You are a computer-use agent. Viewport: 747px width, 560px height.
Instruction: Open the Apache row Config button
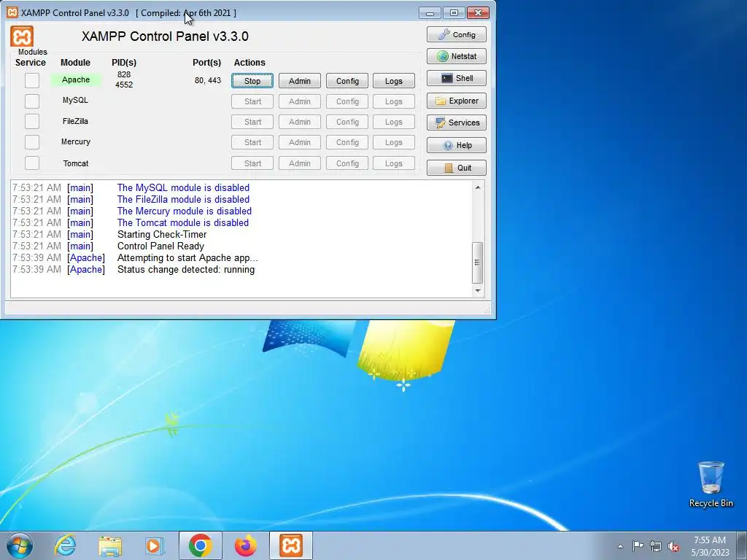pyautogui.click(x=347, y=81)
